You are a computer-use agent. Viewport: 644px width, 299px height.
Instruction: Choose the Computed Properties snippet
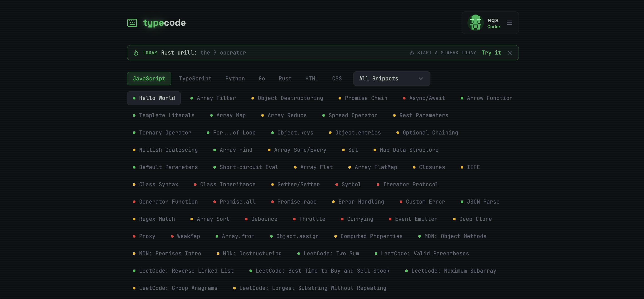click(x=368, y=236)
